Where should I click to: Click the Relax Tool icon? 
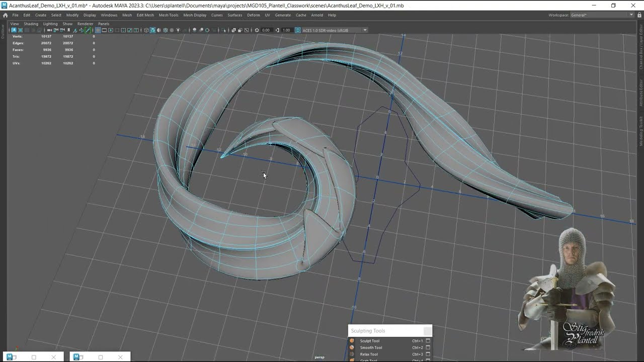(x=352, y=354)
